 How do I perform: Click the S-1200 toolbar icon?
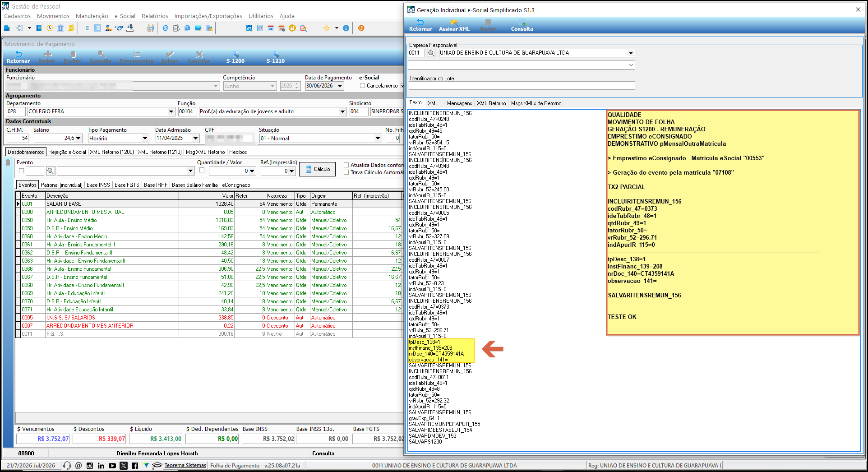tap(235, 57)
